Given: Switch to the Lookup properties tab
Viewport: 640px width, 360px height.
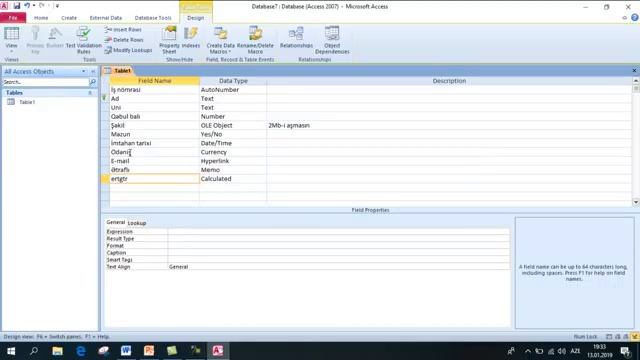Looking at the screenshot, I should tap(137, 223).
